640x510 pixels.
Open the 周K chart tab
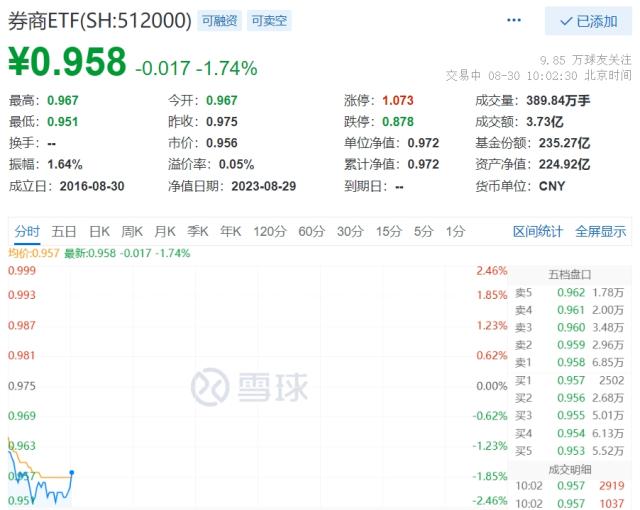[132, 231]
